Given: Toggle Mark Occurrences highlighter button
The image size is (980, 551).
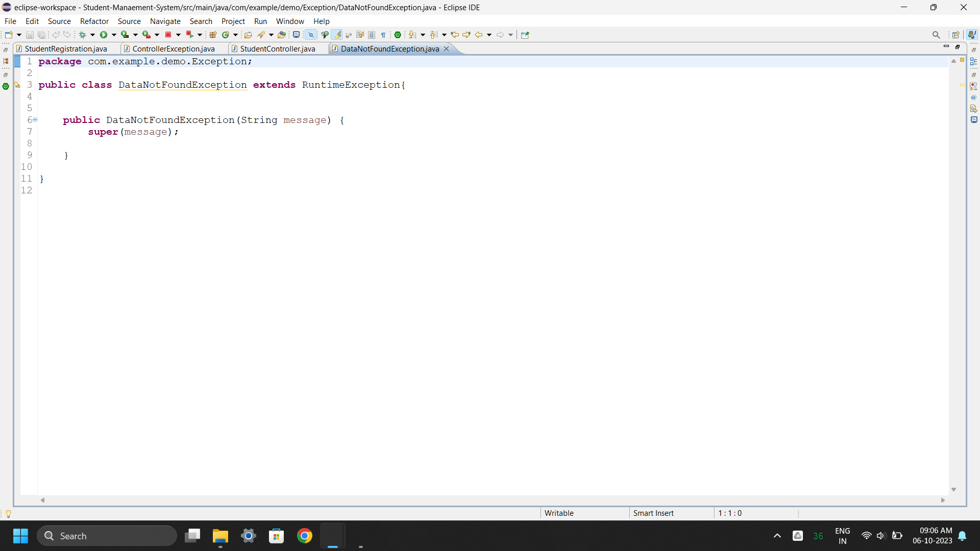Looking at the screenshot, I should [x=337, y=35].
